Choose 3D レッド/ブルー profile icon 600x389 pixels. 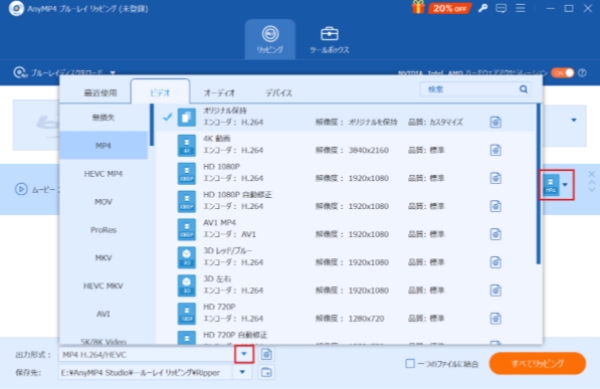coord(186,257)
